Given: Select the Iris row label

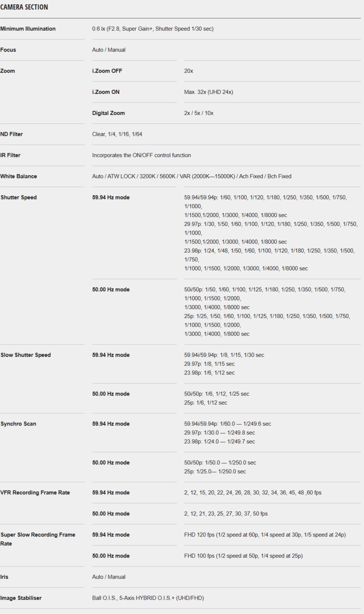Looking at the screenshot, I should [x=4, y=577].
